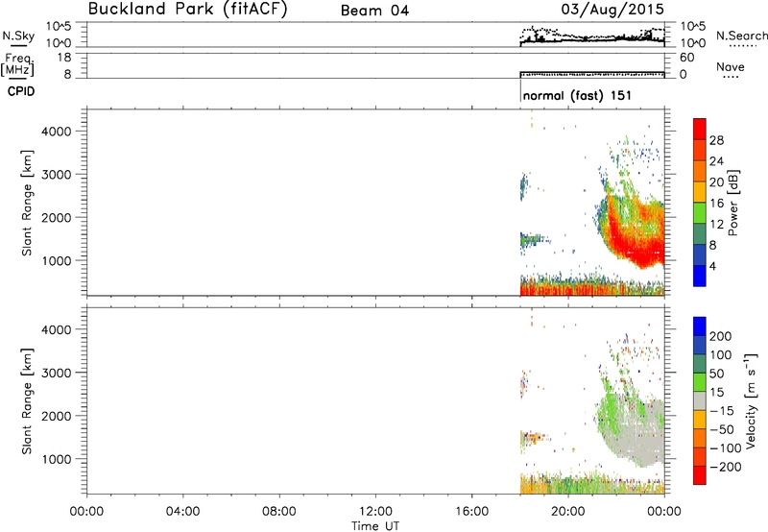Click the "N.Sky" legend label
The height and width of the screenshot is (532, 768).
18,36
